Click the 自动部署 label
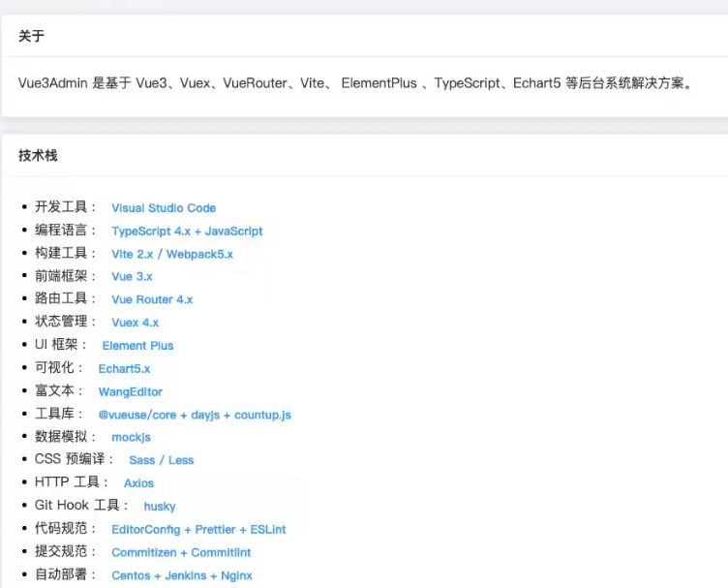Viewport: 728px width, 588px height. coord(65,574)
